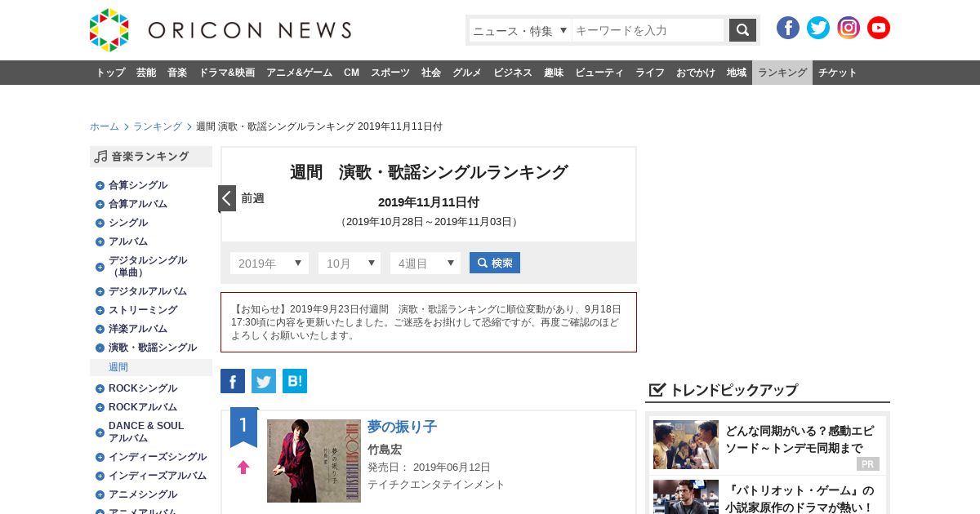The image size is (980, 514).
Task: Open アニメ&ゲーム in navigation bar
Action: click(299, 73)
